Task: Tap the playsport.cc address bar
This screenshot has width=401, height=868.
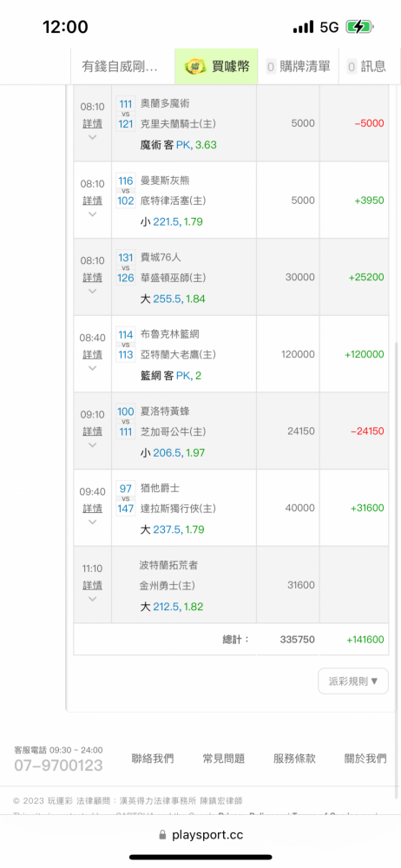Action: point(200,835)
